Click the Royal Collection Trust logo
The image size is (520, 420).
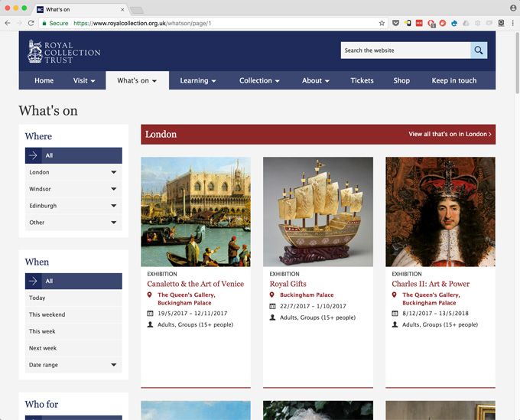(x=63, y=51)
